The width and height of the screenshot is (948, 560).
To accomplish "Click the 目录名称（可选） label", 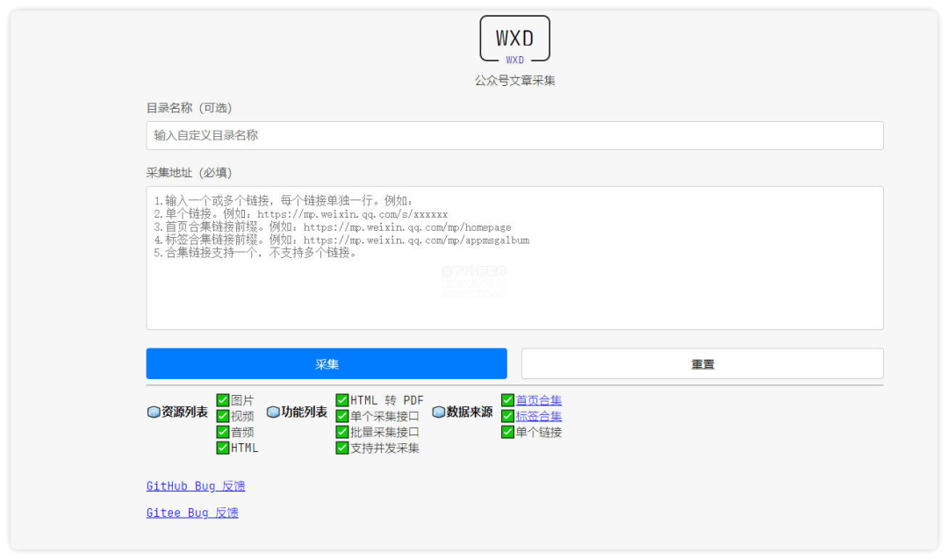I will (190, 108).
